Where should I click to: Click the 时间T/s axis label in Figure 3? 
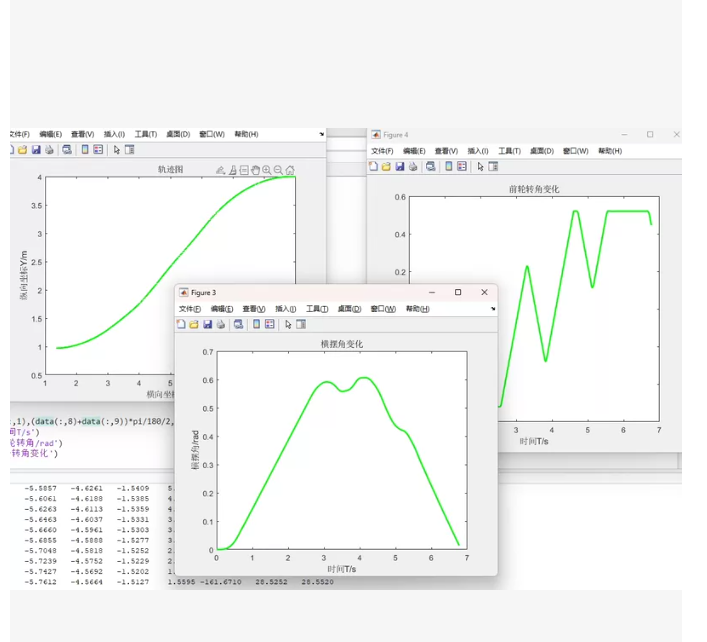342,569
